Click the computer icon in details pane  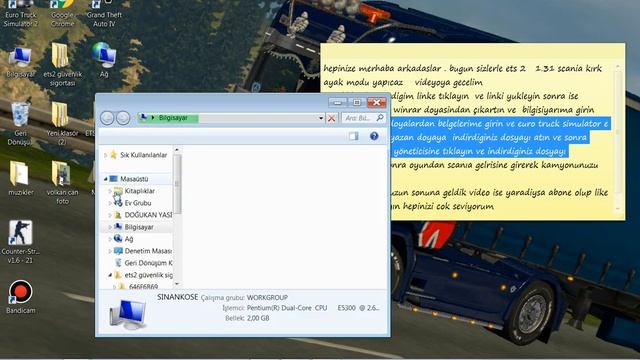pos(127,314)
